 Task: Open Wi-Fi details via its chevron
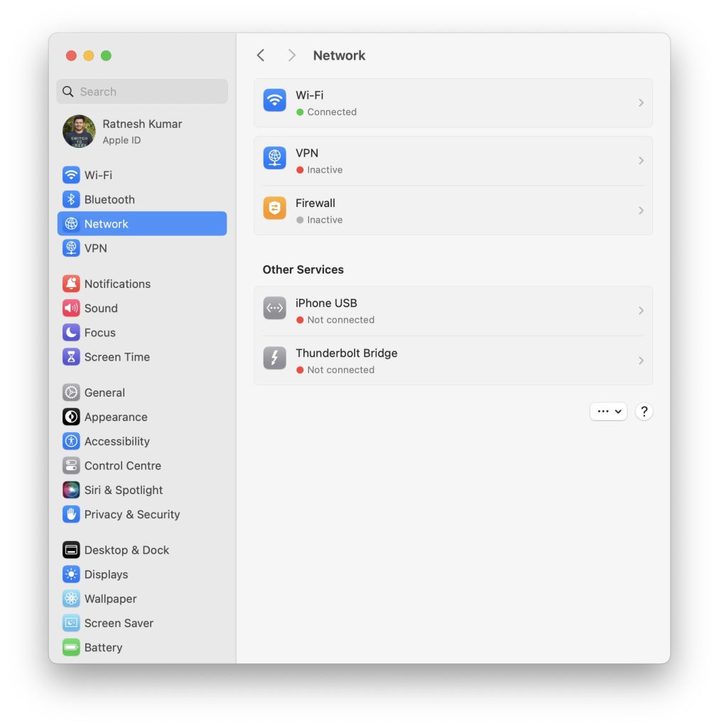pyautogui.click(x=641, y=102)
